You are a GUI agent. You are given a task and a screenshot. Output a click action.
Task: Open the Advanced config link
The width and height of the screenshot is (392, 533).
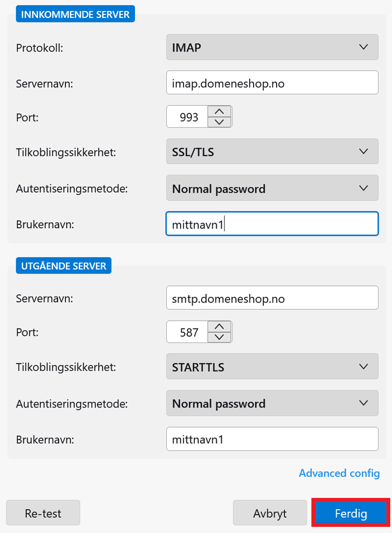pyautogui.click(x=339, y=473)
